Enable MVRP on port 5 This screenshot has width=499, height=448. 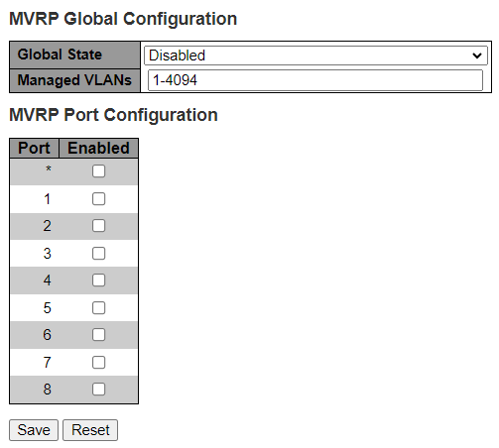(x=98, y=308)
